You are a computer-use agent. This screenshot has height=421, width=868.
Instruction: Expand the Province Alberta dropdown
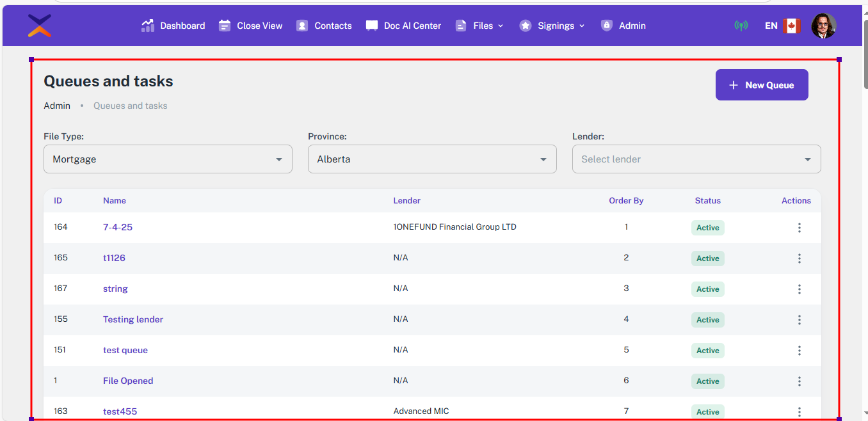(x=432, y=159)
